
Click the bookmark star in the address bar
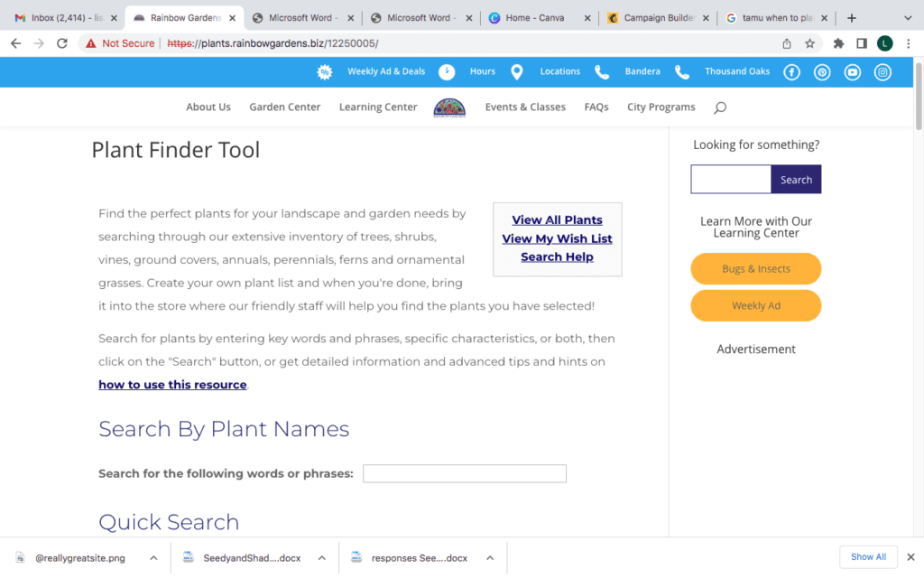click(809, 42)
